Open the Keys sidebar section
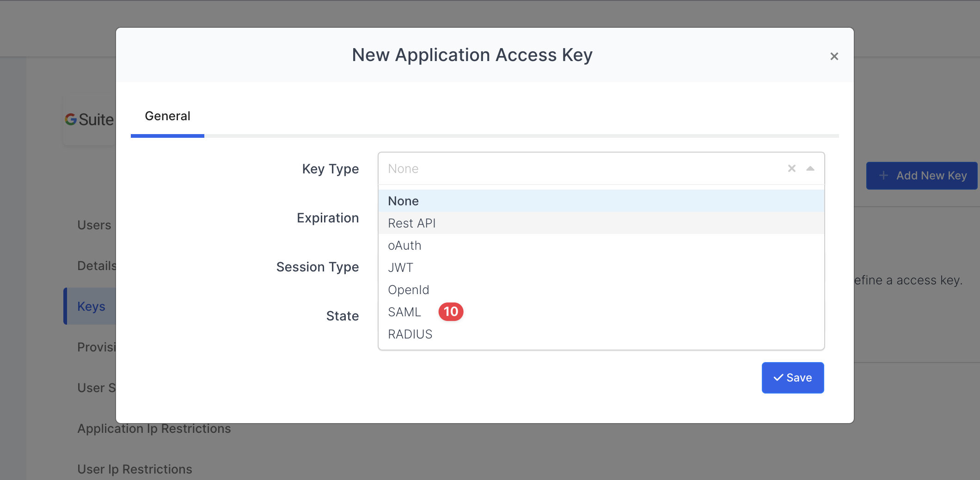The width and height of the screenshot is (980, 480). point(91,307)
